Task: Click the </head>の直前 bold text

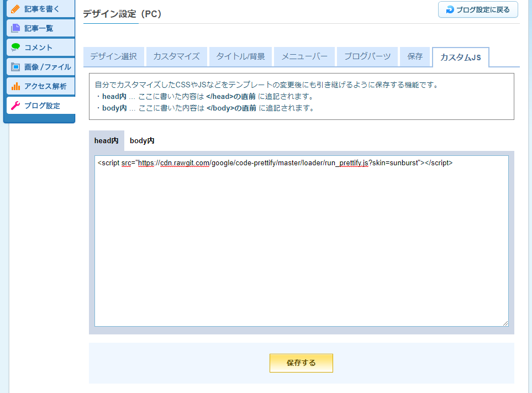Action: pyautogui.click(x=231, y=96)
